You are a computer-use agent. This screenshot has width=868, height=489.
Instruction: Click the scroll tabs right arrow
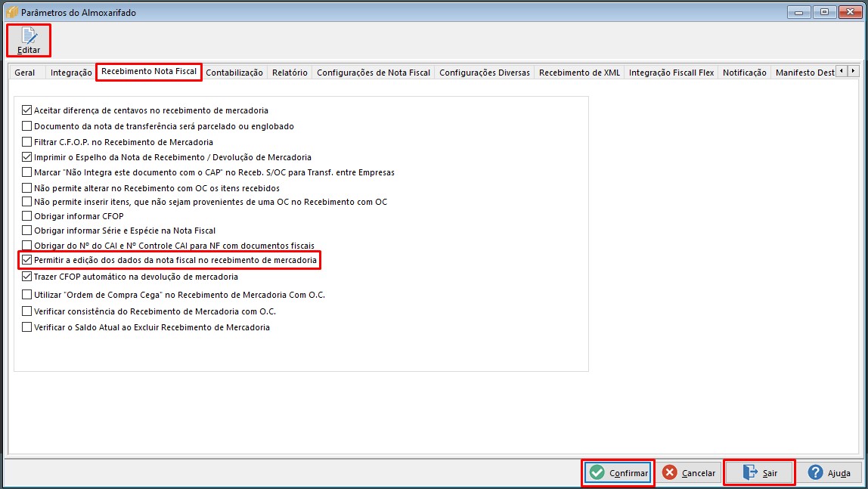(x=853, y=71)
